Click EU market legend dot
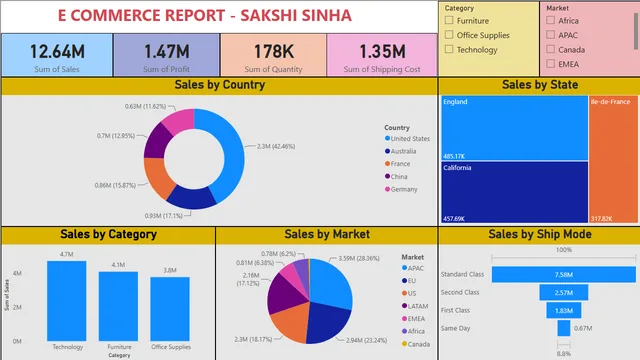 [x=404, y=280]
